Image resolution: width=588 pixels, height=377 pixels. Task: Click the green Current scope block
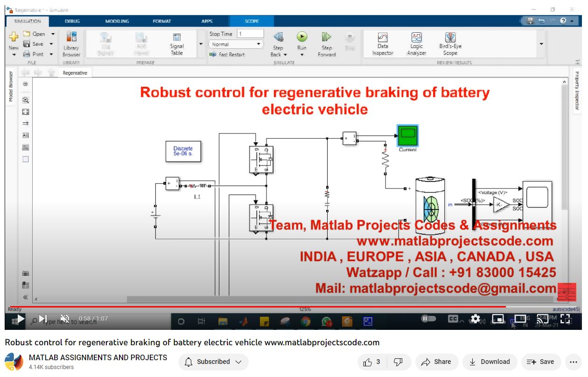[x=407, y=135]
